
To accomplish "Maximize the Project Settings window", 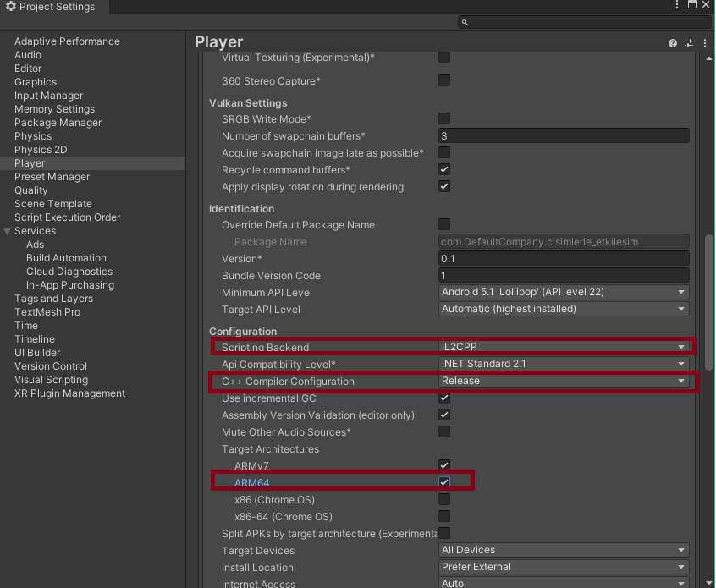I will pos(693,5).
